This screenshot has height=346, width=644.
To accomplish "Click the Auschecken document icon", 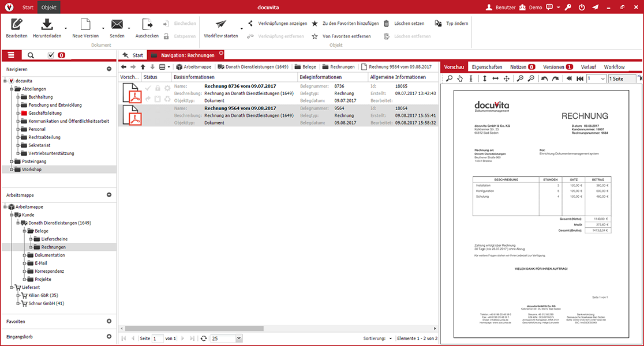I will point(147,25).
